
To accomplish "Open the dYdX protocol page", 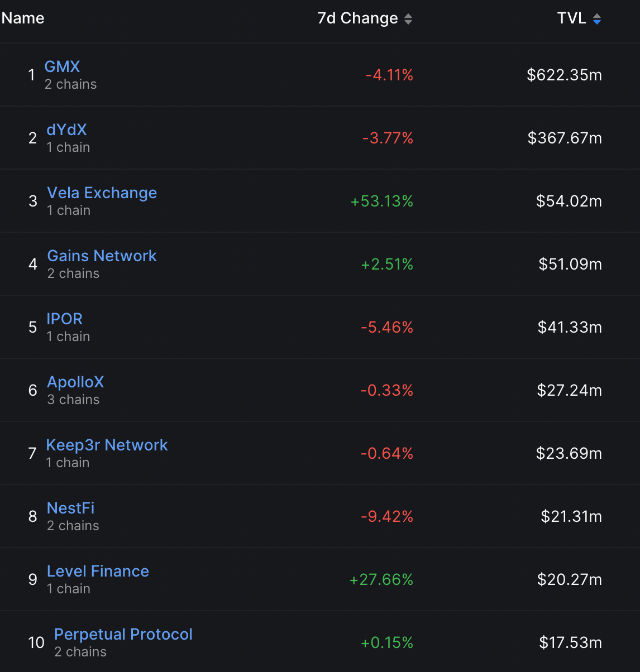I will (66, 129).
